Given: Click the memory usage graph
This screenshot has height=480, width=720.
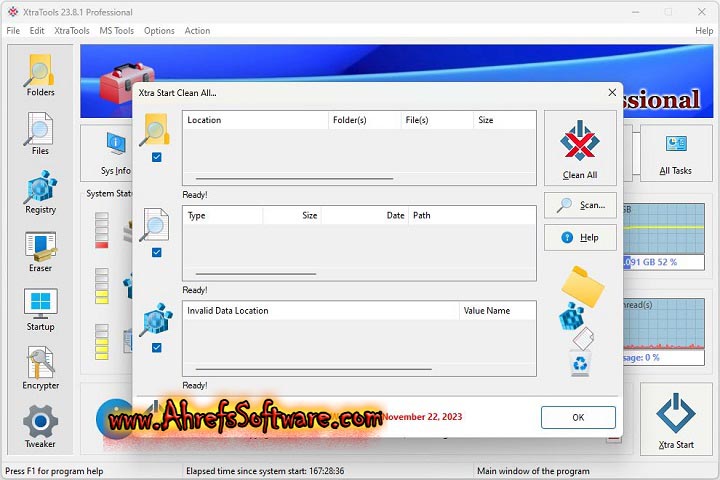Looking at the screenshot, I should click(664, 228).
